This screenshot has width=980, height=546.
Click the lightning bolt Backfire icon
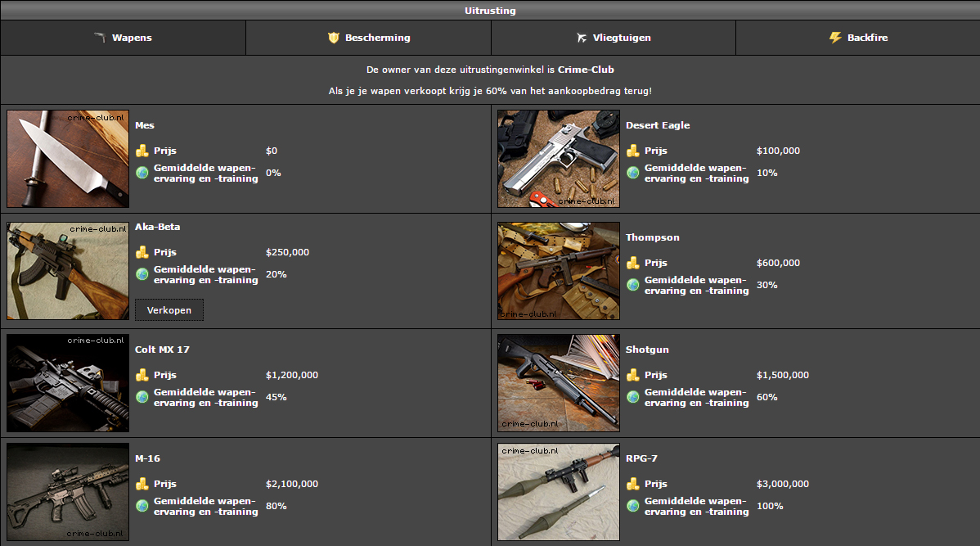point(835,38)
